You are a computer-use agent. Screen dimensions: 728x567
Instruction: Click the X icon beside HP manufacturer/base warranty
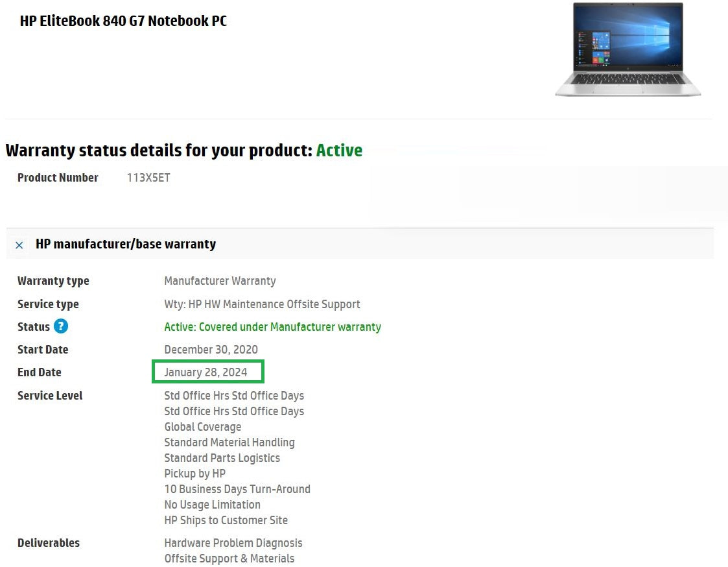click(19, 245)
